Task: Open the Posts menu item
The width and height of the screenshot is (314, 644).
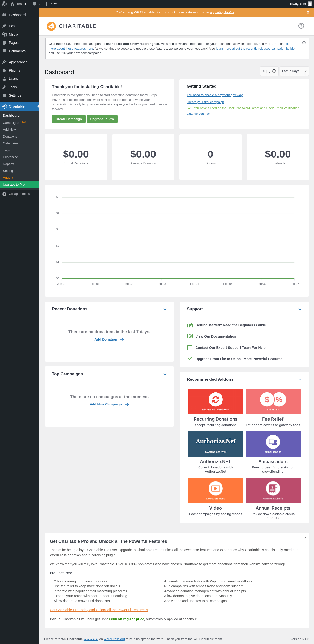Action: (20, 26)
